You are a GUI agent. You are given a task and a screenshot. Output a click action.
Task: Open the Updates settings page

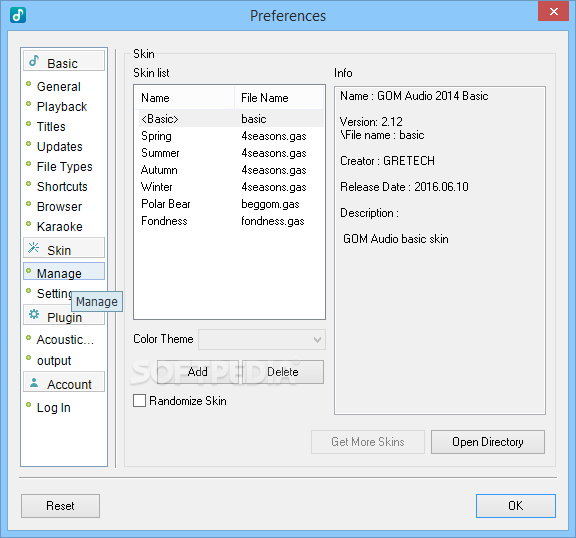[x=60, y=147]
